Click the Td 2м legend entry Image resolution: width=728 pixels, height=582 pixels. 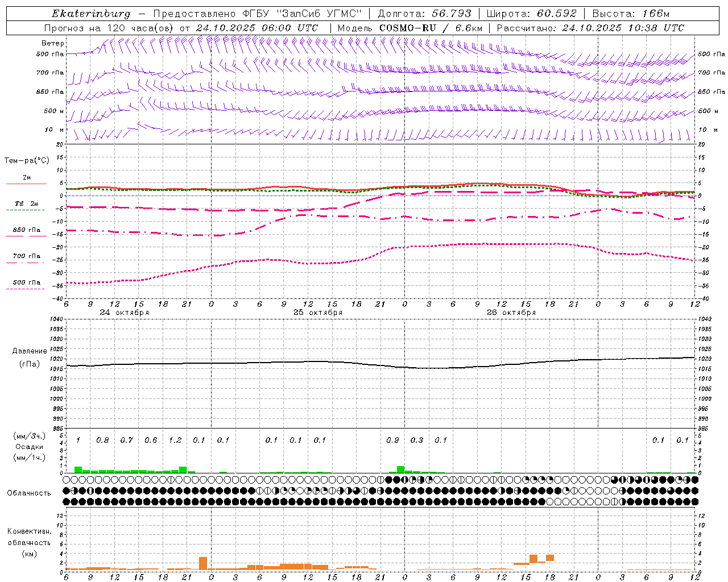point(27,203)
